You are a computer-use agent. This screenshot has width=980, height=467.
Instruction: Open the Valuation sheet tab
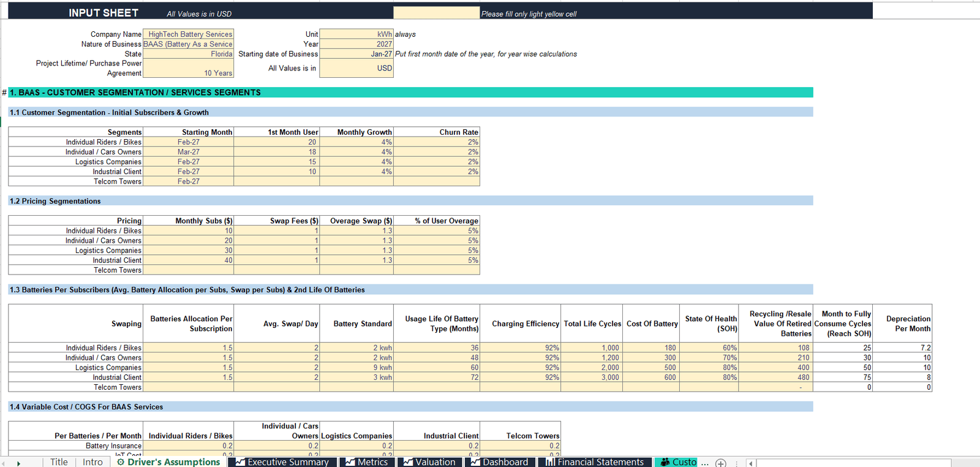tap(430, 462)
